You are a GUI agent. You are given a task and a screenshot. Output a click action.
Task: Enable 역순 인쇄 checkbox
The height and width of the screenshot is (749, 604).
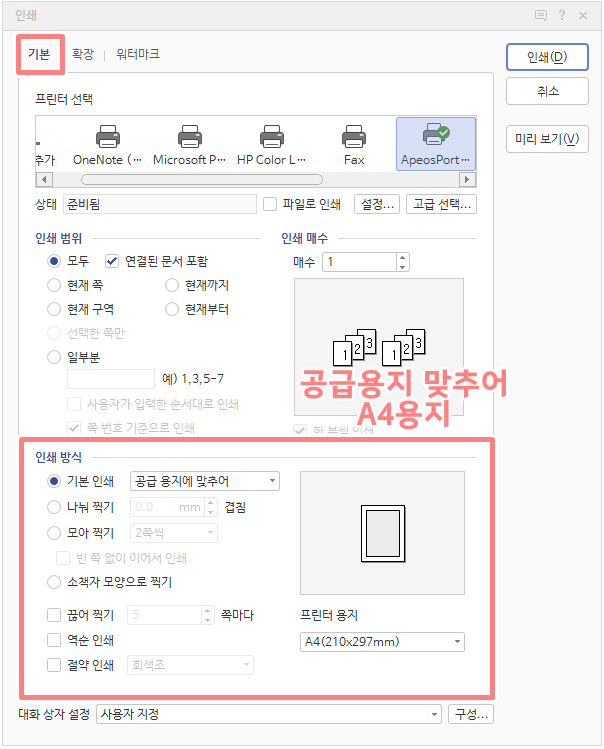click(54, 640)
